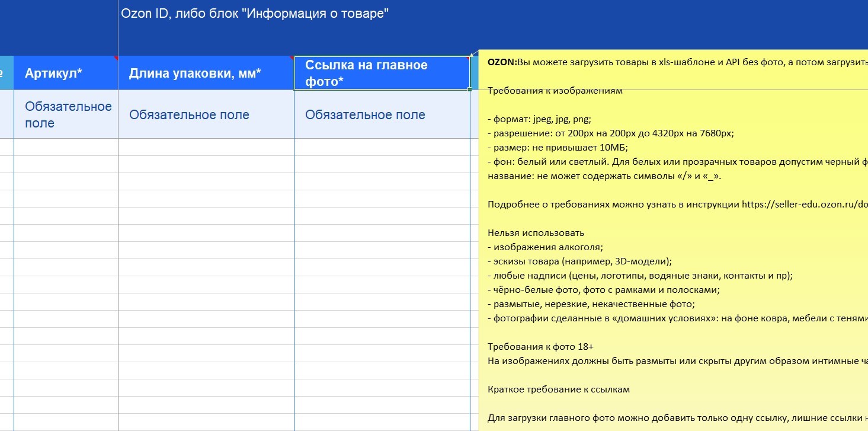
Task: Click the line '- изображения алкоголя;'
Action: 545,247
